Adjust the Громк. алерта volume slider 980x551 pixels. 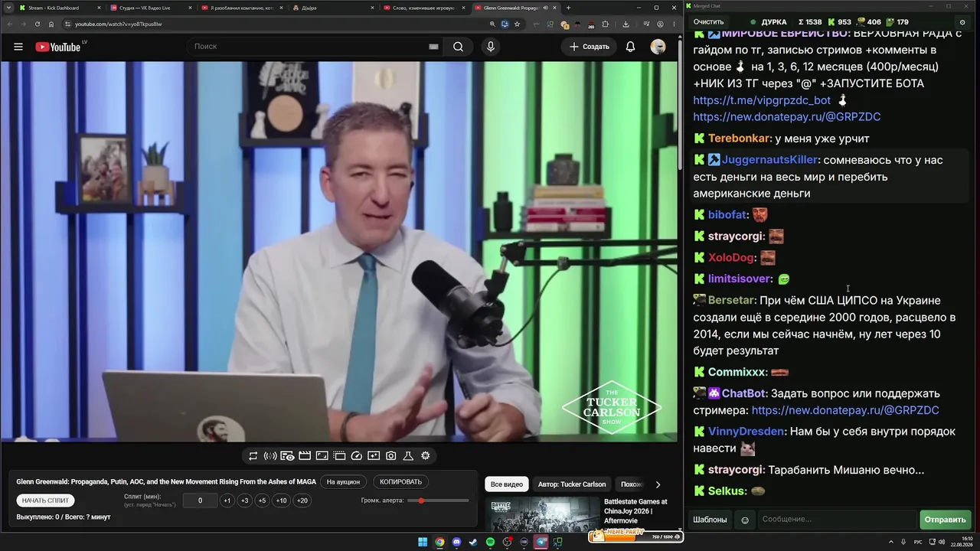[x=439, y=500]
